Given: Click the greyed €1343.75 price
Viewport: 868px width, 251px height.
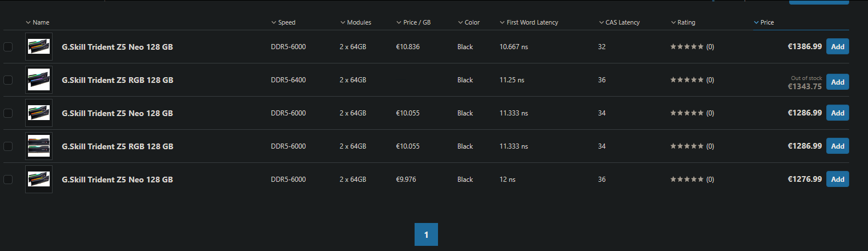Looking at the screenshot, I should [805, 87].
